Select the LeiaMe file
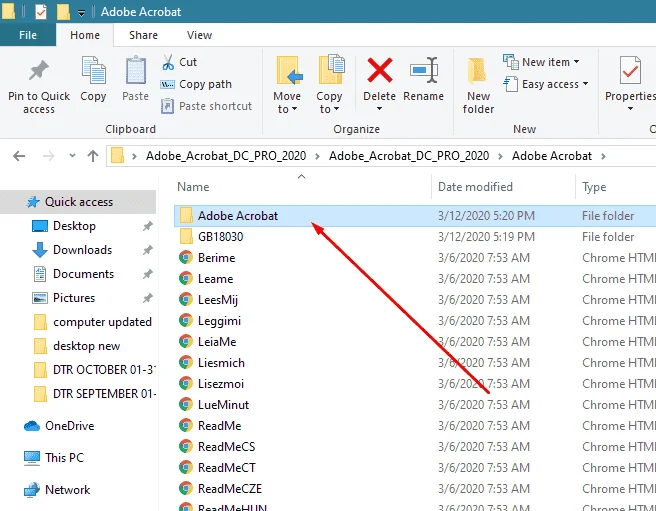This screenshot has width=656, height=511. pyautogui.click(x=217, y=342)
